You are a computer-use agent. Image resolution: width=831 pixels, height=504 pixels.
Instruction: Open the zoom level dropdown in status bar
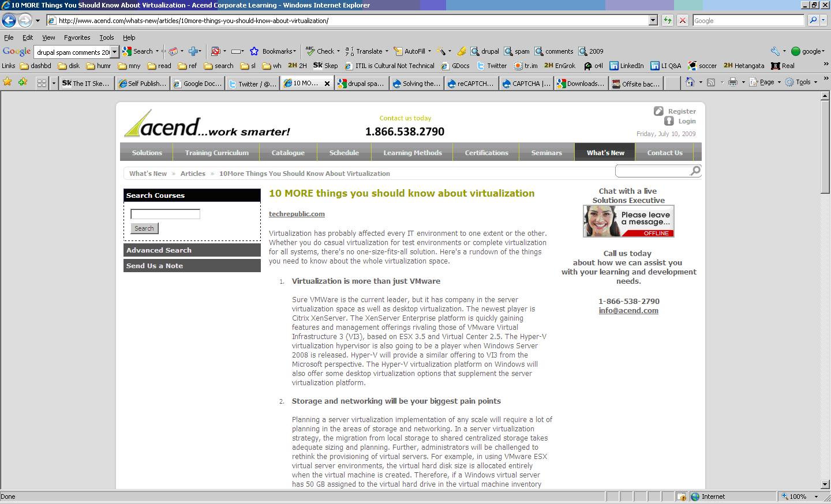816,497
